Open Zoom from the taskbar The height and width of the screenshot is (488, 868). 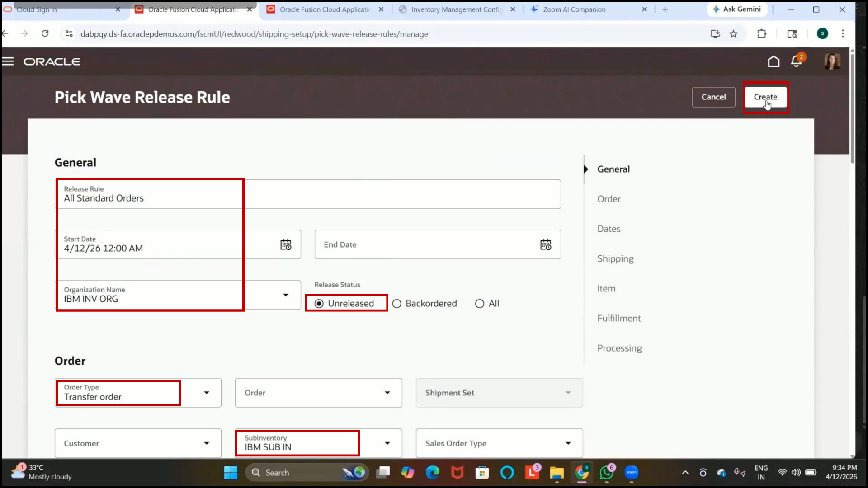[x=632, y=473]
